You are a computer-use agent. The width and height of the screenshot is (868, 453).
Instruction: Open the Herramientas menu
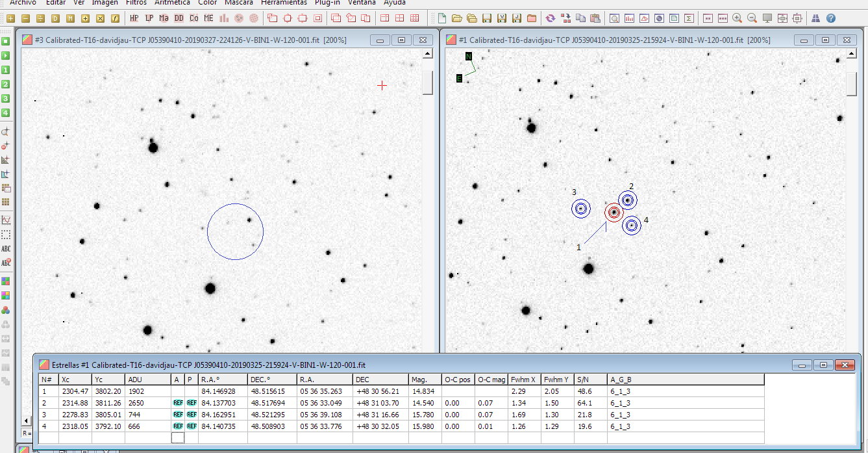(x=284, y=3)
